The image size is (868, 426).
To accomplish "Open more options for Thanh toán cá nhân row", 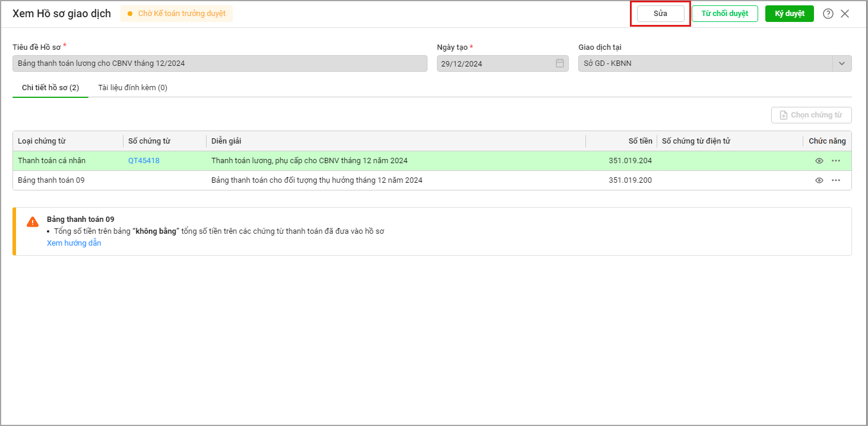I will coord(836,161).
